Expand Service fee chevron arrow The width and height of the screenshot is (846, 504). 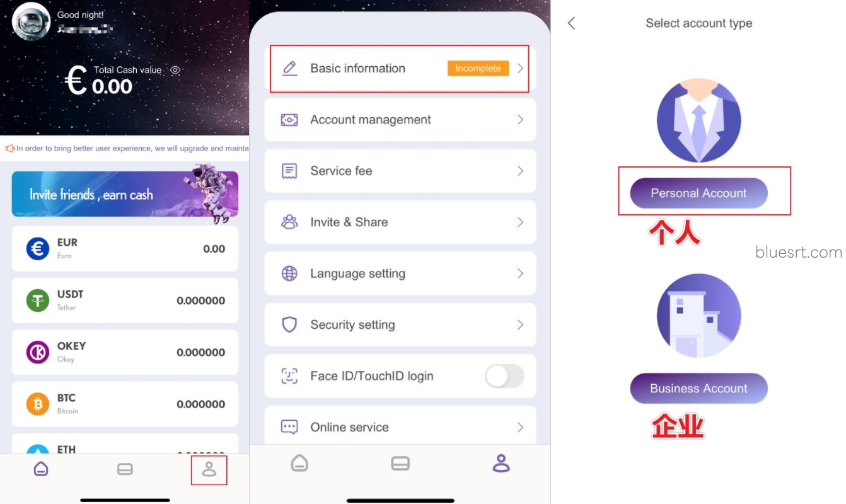pyautogui.click(x=520, y=171)
